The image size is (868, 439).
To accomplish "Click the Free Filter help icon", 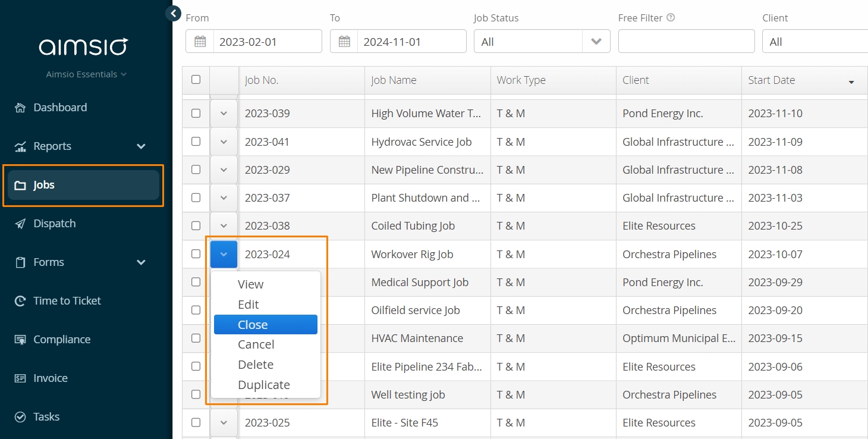I will (x=671, y=18).
